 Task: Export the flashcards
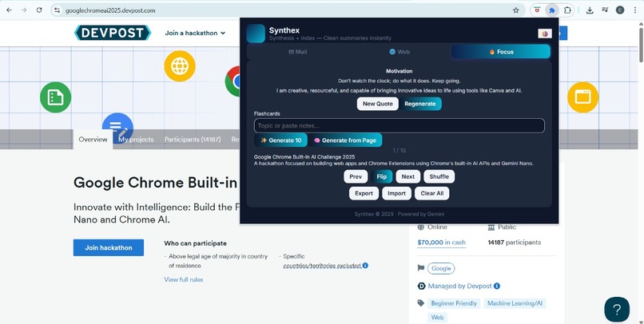point(364,194)
